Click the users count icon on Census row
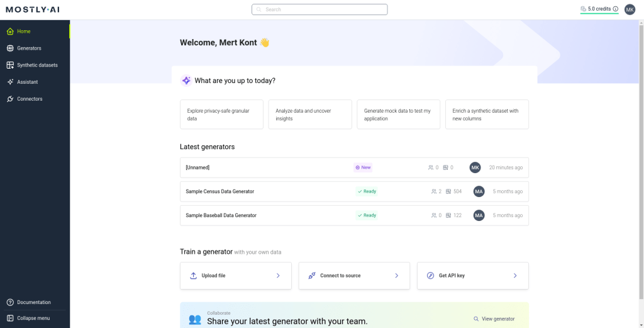 434,191
